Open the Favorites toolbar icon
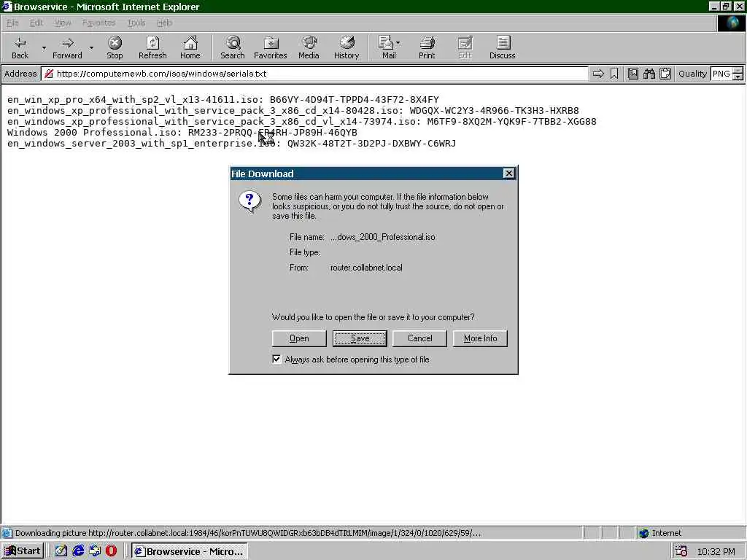Screen dimensions: 747x560 pyautogui.click(x=271, y=47)
